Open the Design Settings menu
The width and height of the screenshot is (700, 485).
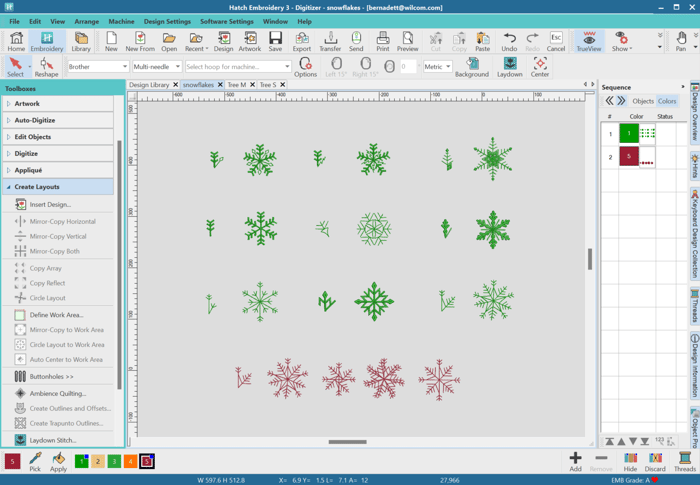tap(167, 21)
